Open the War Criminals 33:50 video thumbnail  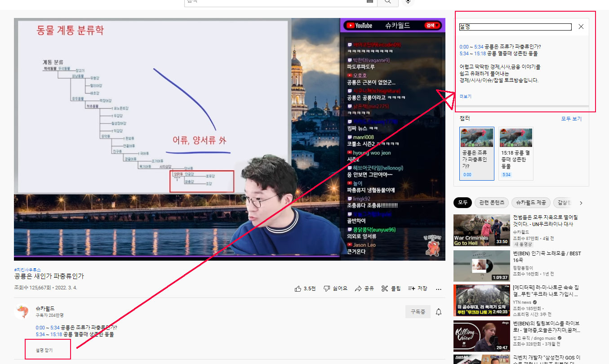(x=481, y=230)
